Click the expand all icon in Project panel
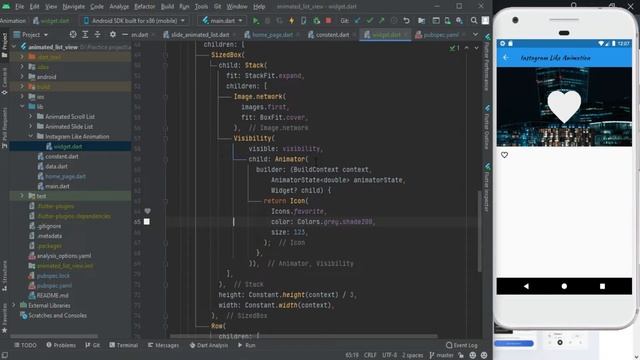640x360 pixels. coord(85,35)
